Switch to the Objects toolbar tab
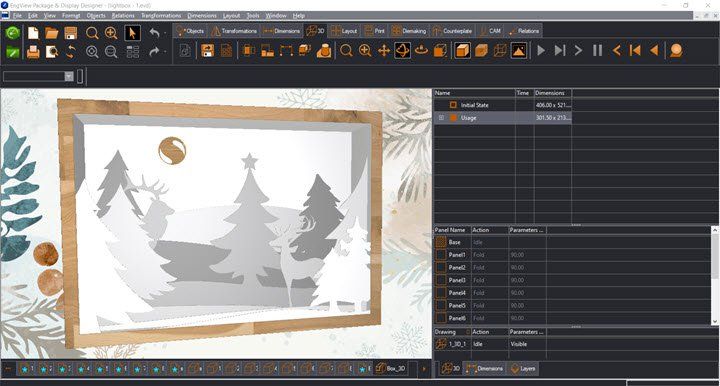Screen dimensions: 720x386 pos(190,31)
